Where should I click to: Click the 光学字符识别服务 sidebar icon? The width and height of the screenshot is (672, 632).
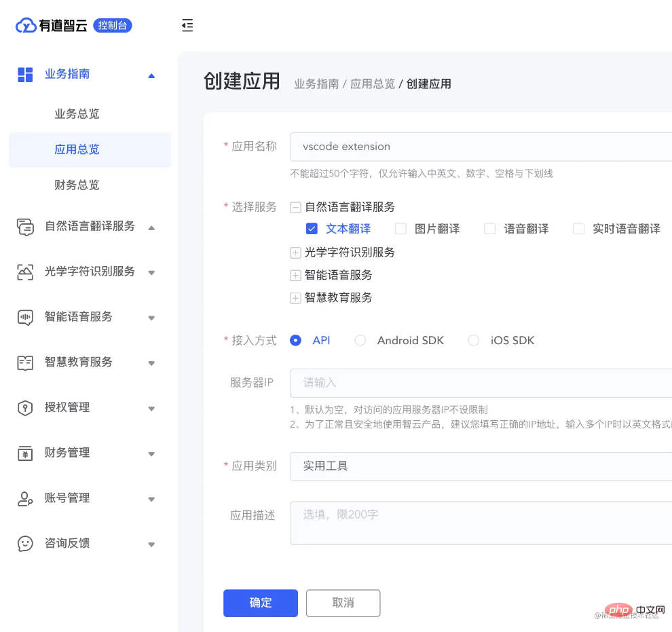pyautogui.click(x=25, y=272)
